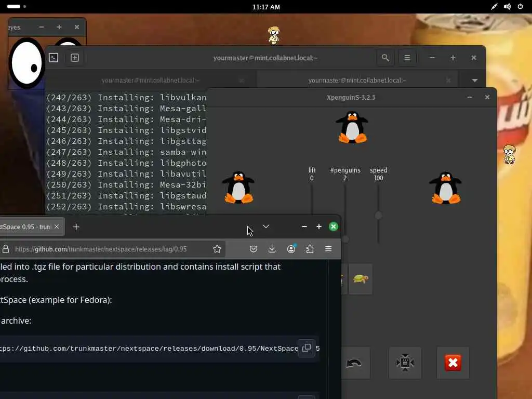Click the terminal prompt icon in header

click(54, 58)
